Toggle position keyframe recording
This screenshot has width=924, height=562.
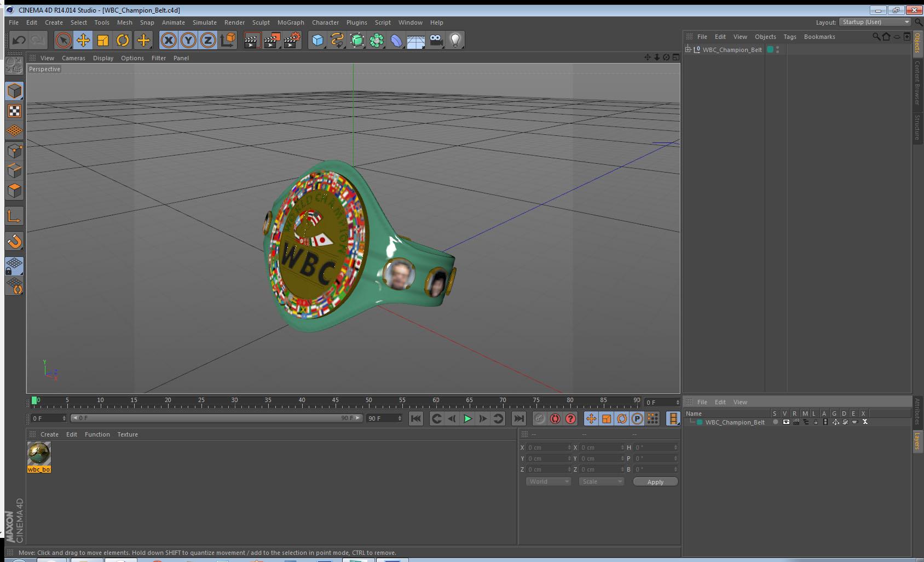click(591, 418)
